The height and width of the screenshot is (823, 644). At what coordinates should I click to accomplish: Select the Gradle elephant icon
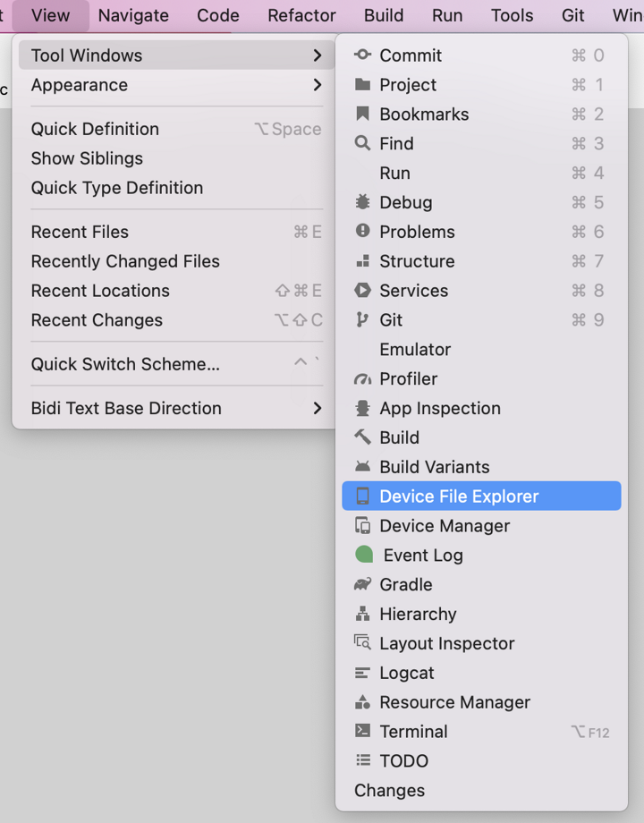pyautogui.click(x=363, y=584)
